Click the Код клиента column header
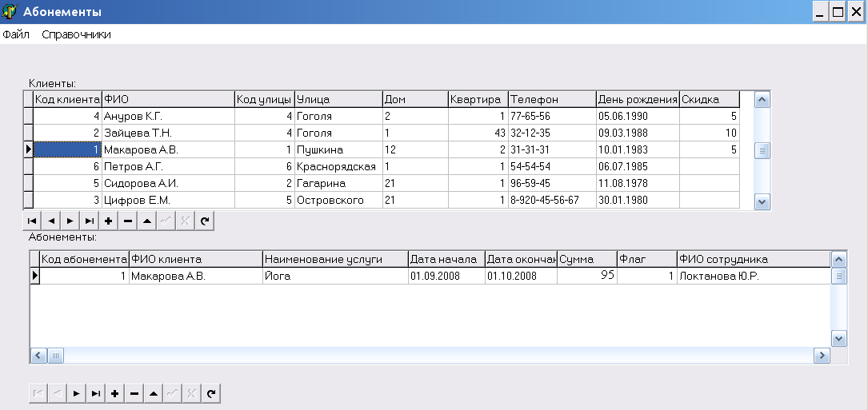The height and width of the screenshot is (410, 868). click(67, 100)
